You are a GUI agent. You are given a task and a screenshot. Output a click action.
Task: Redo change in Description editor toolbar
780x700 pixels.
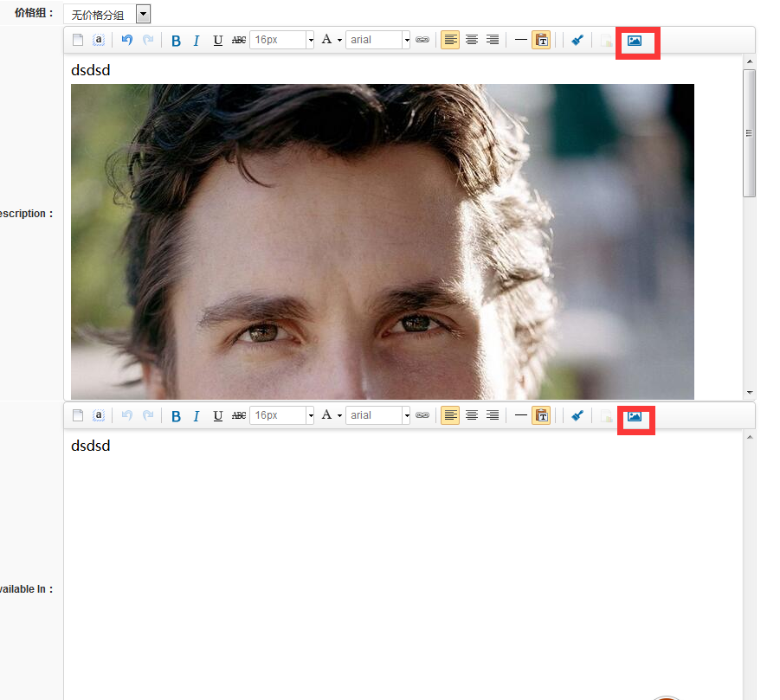pos(148,40)
